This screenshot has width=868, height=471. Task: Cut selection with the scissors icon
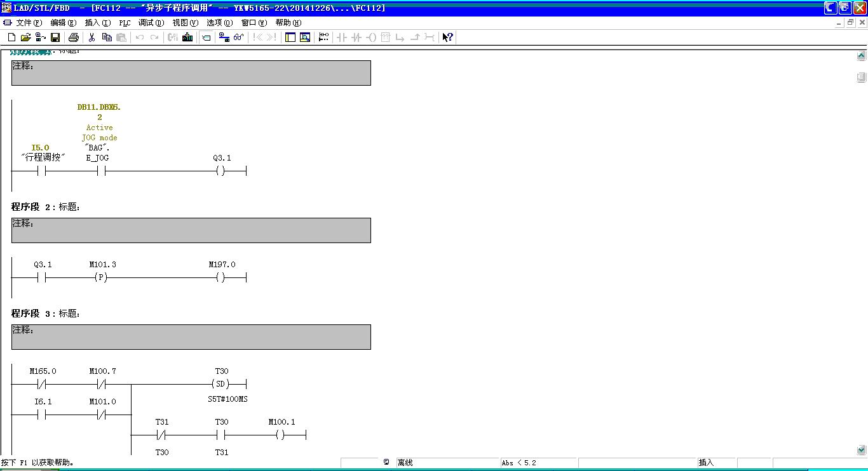point(92,37)
